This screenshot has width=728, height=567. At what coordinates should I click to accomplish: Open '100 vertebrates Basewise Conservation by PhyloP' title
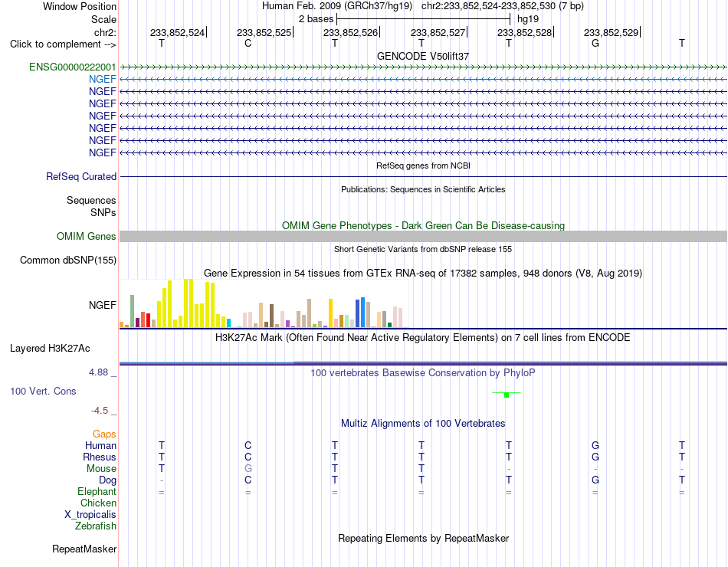tap(423, 373)
